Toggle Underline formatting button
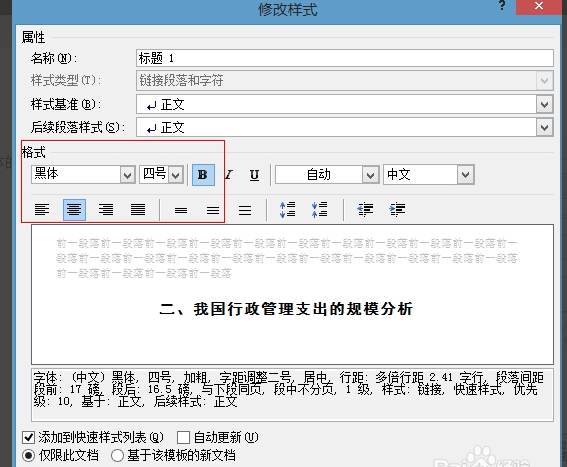This screenshot has height=467, width=567. (254, 175)
